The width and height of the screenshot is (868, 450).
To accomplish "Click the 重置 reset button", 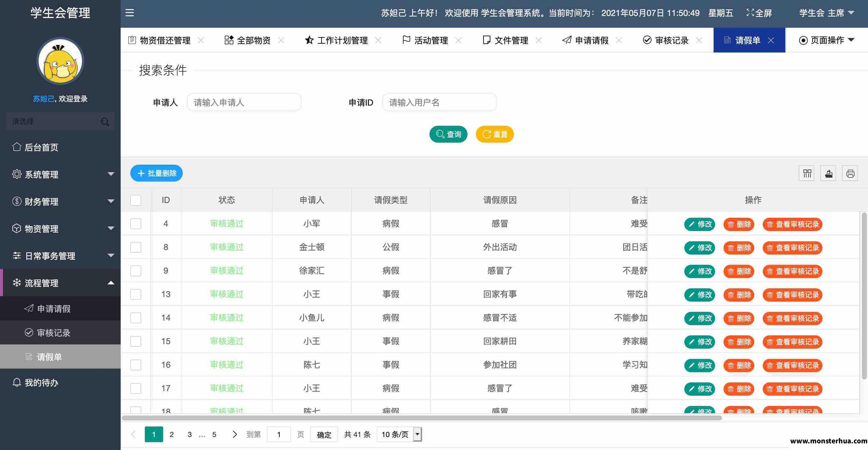I will pyautogui.click(x=495, y=134).
